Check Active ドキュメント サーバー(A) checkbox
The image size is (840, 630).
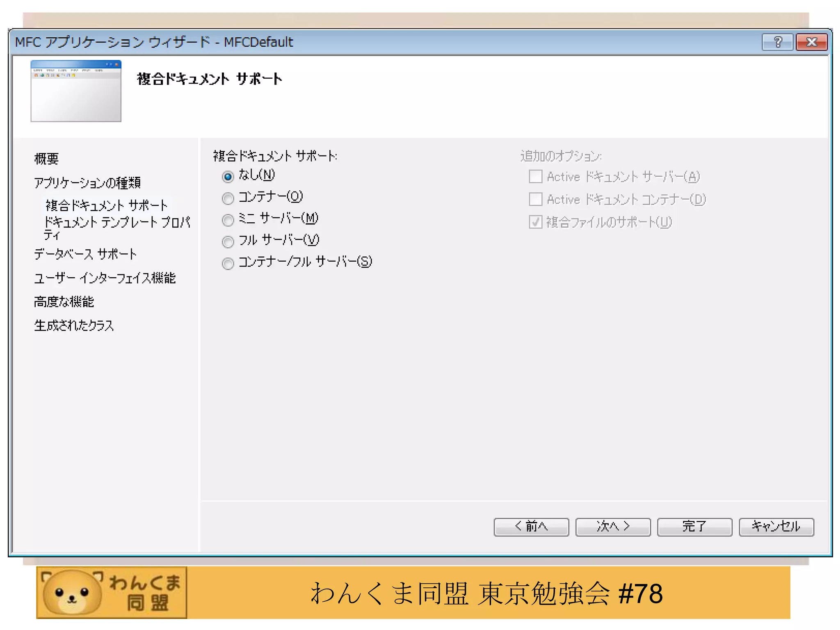[x=535, y=177]
